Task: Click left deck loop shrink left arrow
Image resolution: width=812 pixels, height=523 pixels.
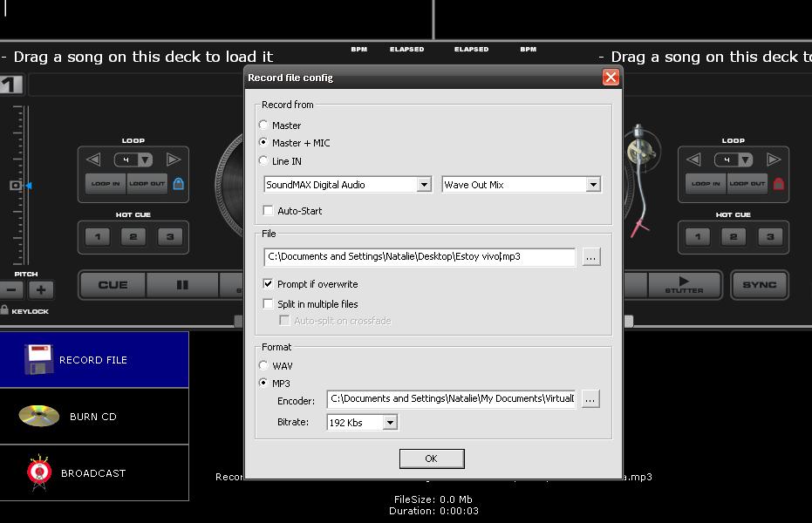Action: tap(93, 160)
